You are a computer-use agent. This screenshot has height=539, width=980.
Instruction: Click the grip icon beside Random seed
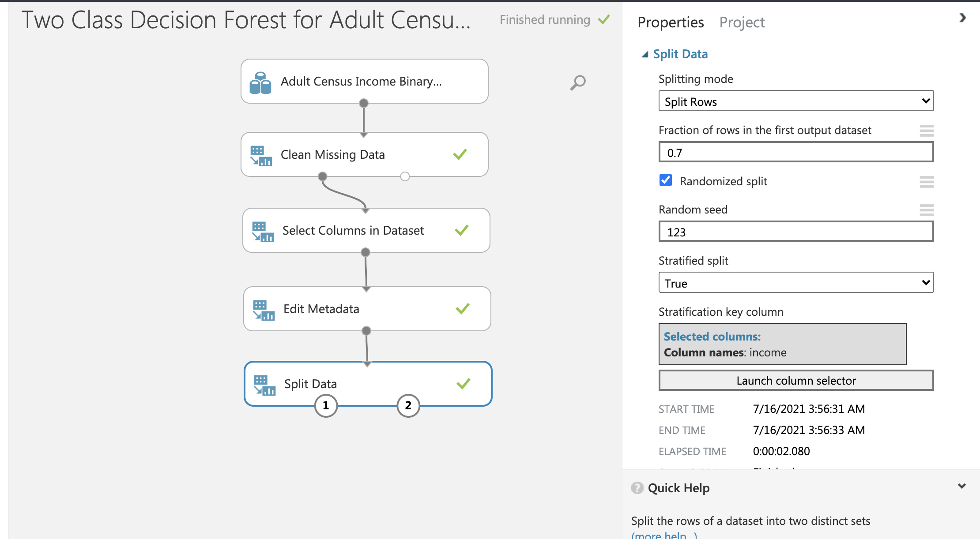click(927, 210)
